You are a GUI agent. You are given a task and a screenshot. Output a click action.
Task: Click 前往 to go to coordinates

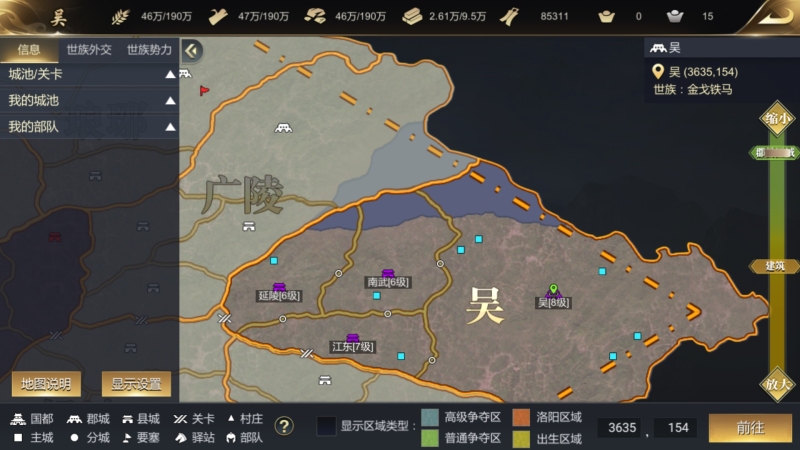pos(750,428)
